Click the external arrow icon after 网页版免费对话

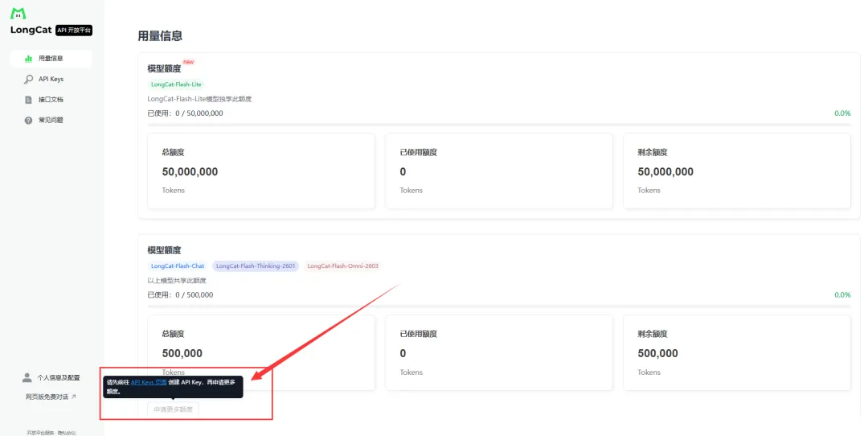point(74,397)
